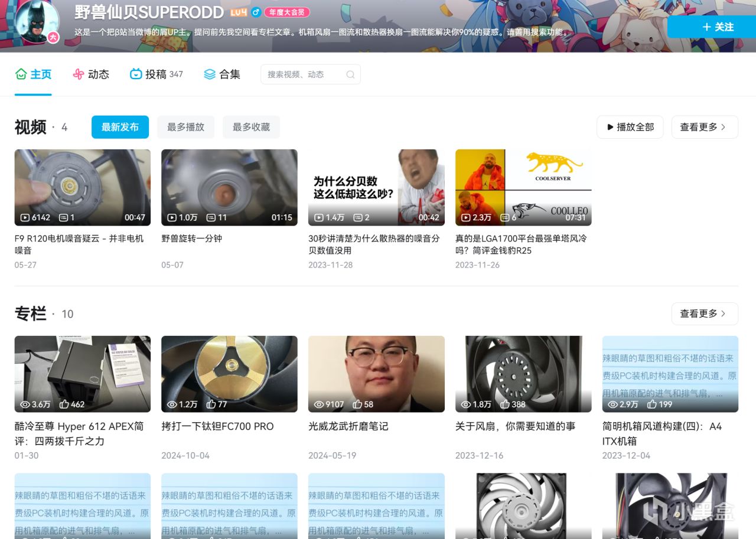Screen dimensions: 756x539
Task: Click the thumbs-up icon beside 58
Action: click(x=357, y=404)
